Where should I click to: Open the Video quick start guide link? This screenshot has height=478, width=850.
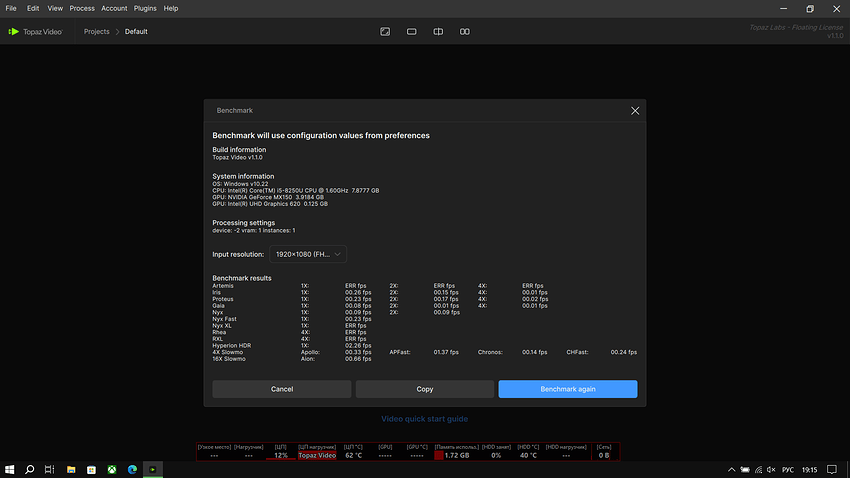[x=424, y=419]
